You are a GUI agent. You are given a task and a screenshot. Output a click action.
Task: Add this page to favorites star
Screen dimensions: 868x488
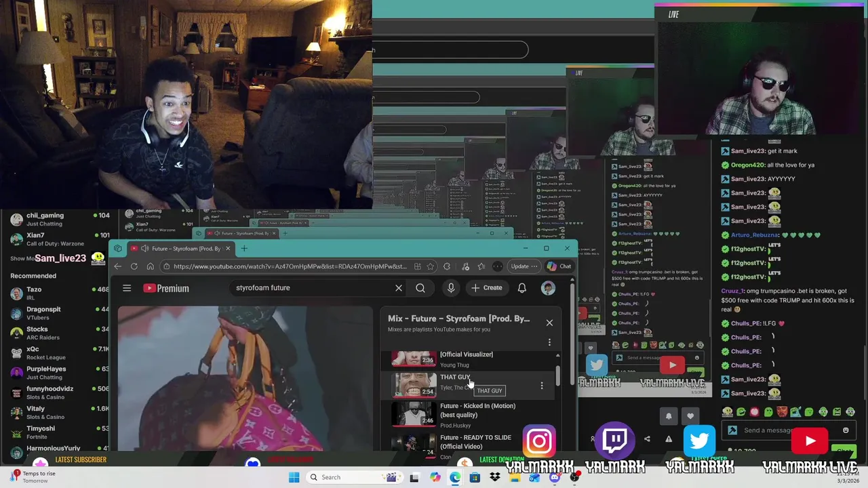(x=431, y=266)
